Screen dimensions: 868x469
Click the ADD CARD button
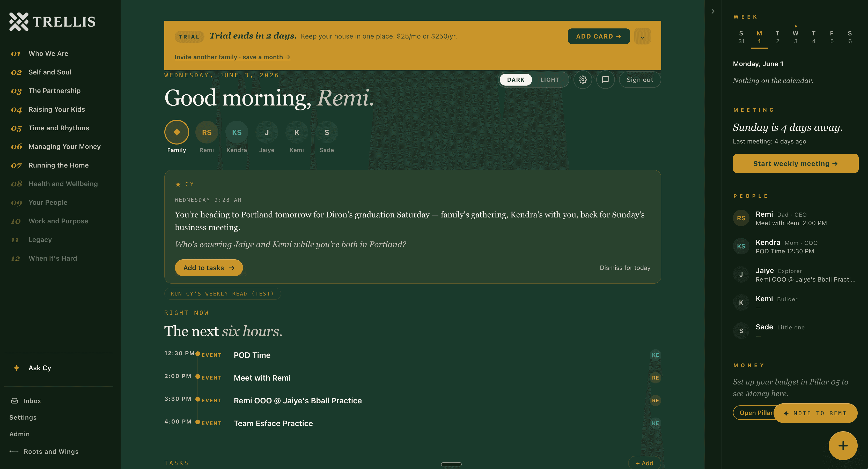pyautogui.click(x=598, y=36)
